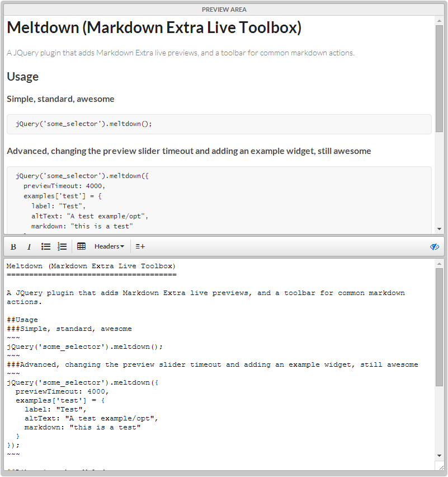Toggle the preview visibility eye icon

tap(435, 247)
